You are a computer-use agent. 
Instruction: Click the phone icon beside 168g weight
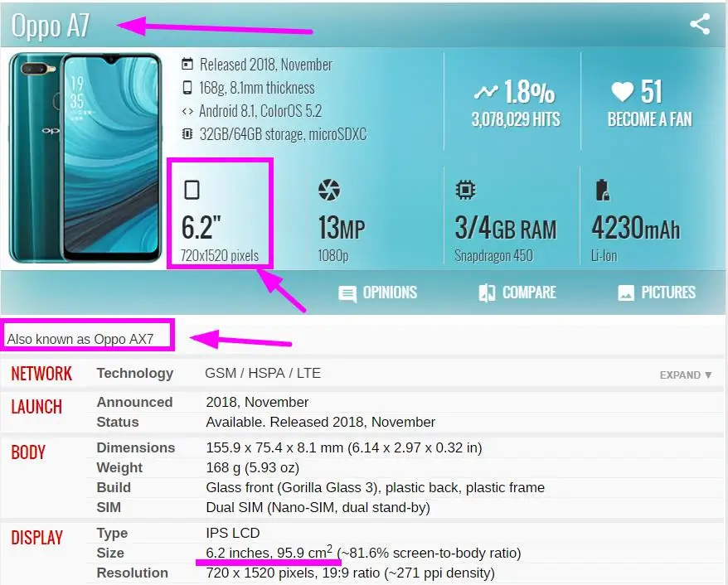pyautogui.click(x=187, y=88)
